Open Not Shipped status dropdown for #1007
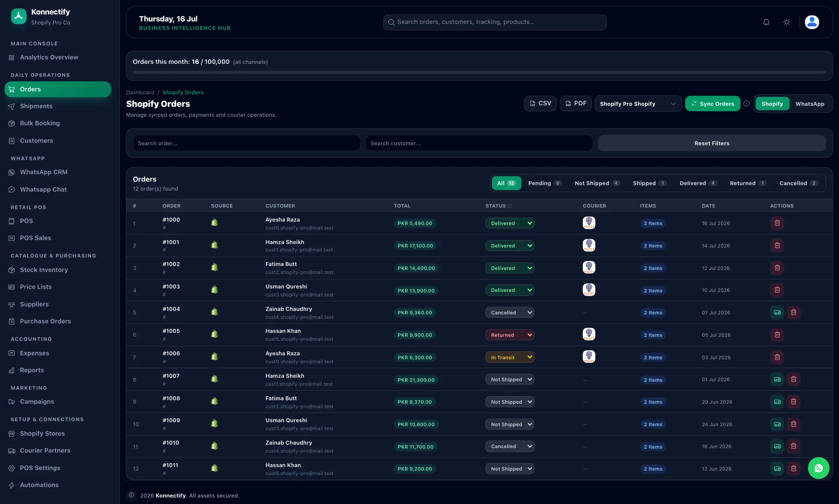This screenshot has height=504, width=839. [510, 379]
